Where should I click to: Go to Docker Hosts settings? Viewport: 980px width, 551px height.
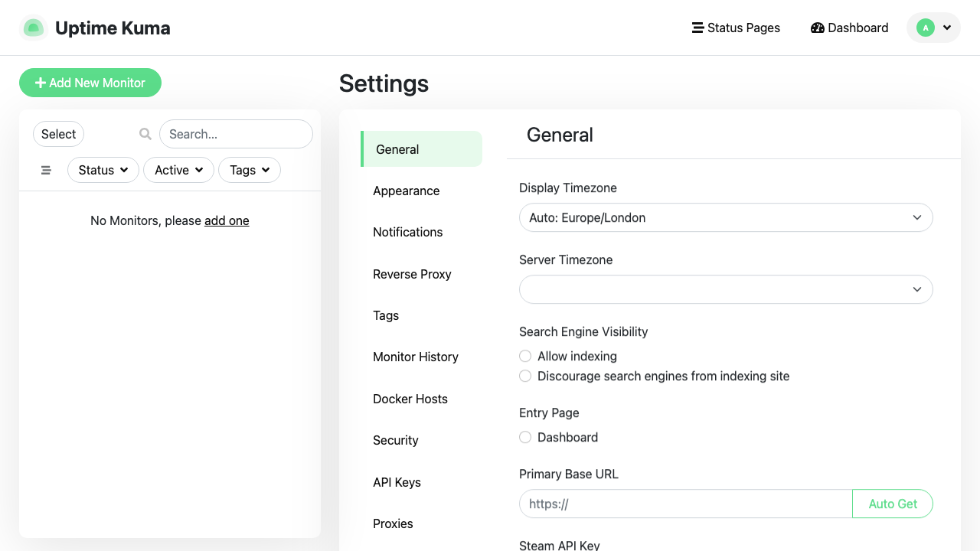coord(421,399)
